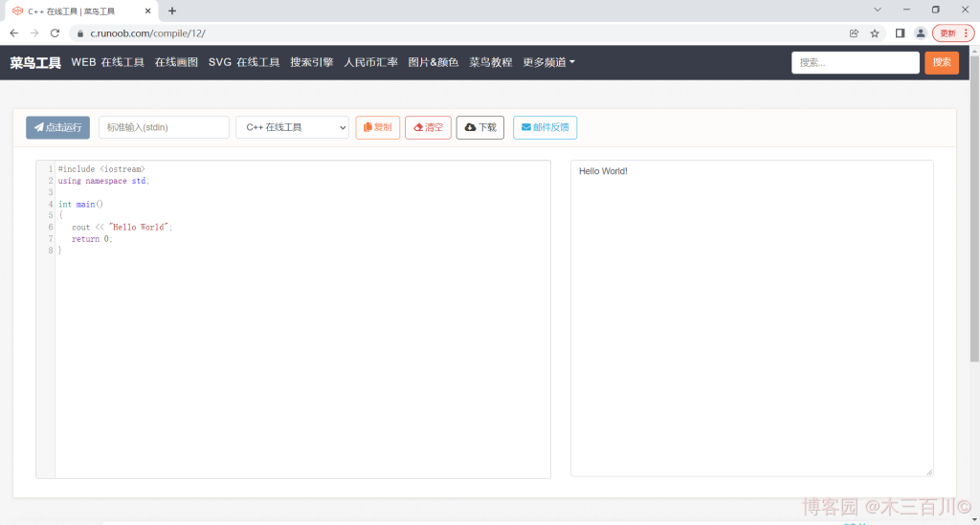Click the 邮件反馈 email feedback button
The image size is (980, 525).
545,127
